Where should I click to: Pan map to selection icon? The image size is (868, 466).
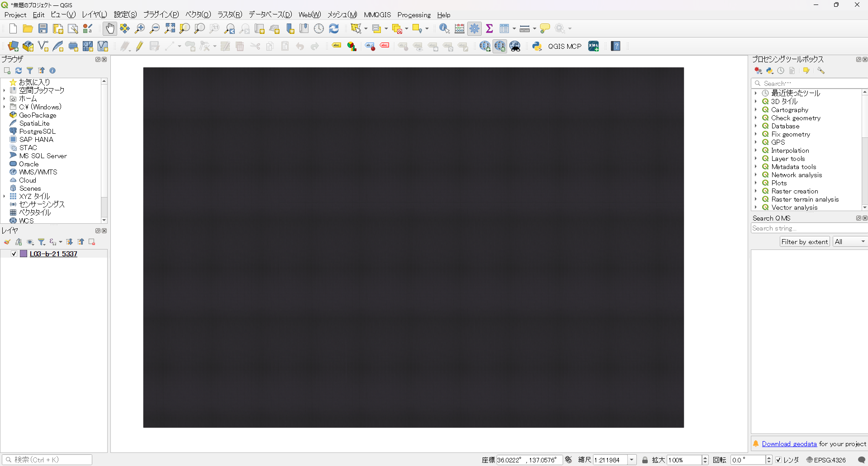click(x=125, y=28)
